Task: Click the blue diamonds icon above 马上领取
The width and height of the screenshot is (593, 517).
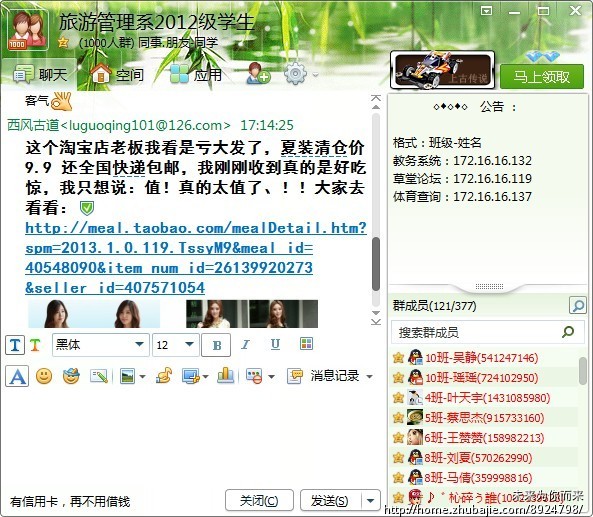Action: pos(542,57)
